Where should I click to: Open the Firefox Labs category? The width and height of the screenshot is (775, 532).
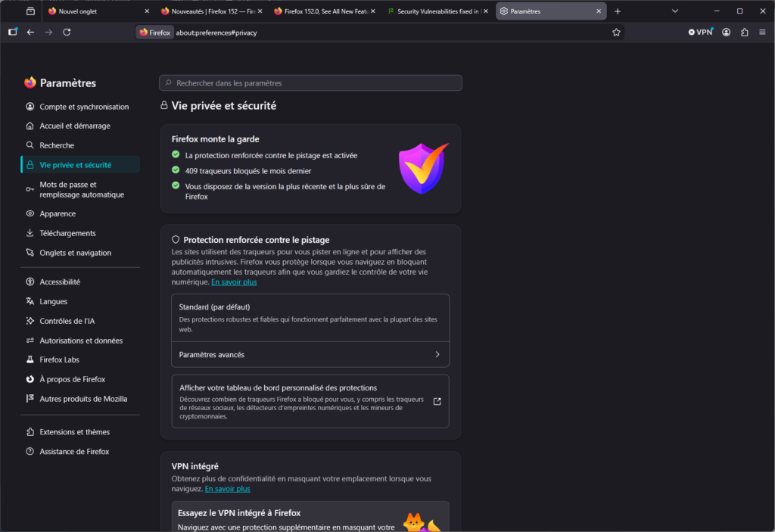pos(80,359)
